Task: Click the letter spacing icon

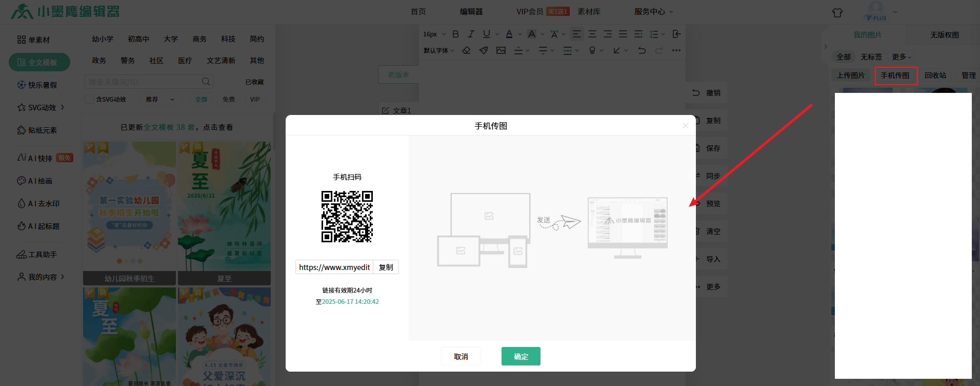Action: pos(554,34)
